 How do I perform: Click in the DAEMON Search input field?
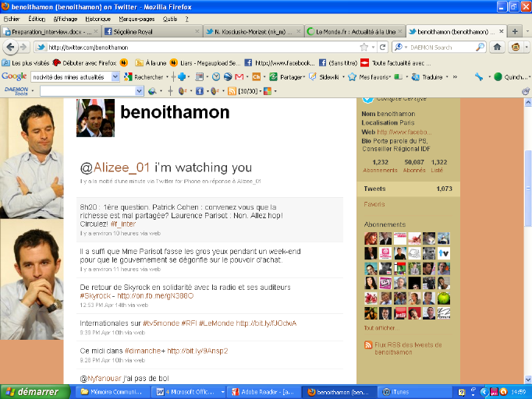pos(442,47)
